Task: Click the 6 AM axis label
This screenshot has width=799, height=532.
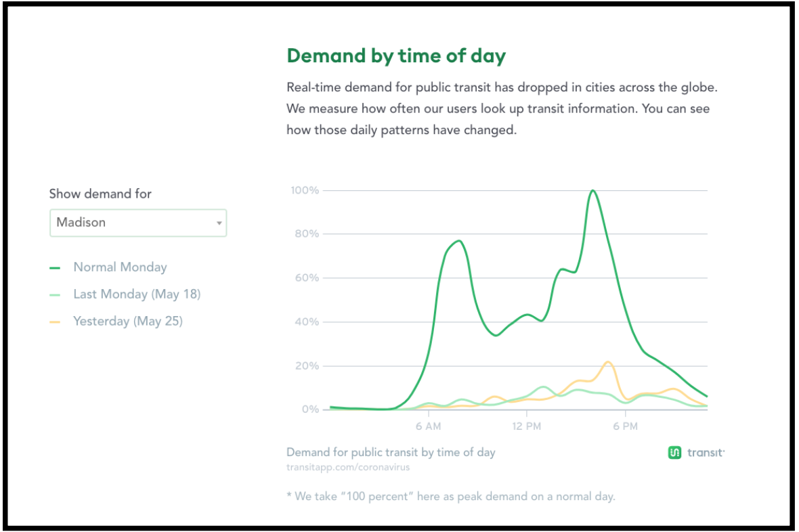Action: (x=428, y=426)
